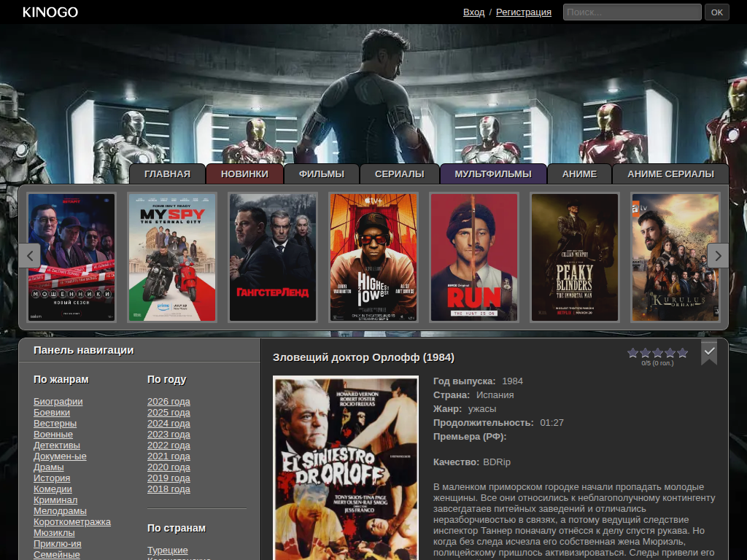This screenshot has height=560, width=747.
Task: Browse films from 2021 года
Action: (x=169, y=456)
